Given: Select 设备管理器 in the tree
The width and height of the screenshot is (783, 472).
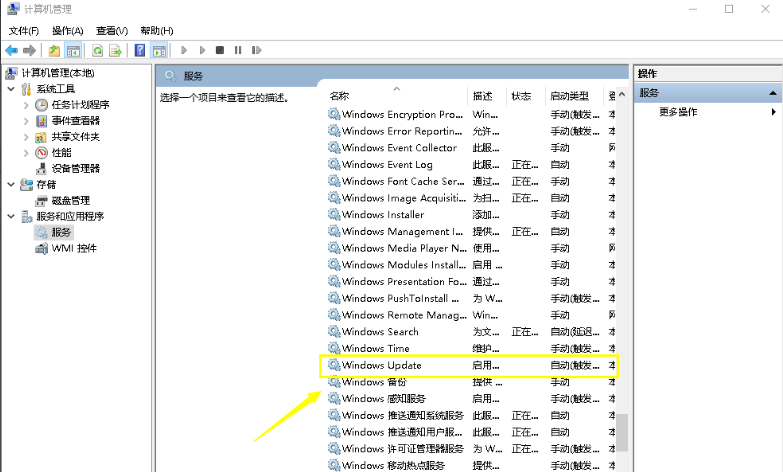Looking at the screenshot, I should 75,169.
